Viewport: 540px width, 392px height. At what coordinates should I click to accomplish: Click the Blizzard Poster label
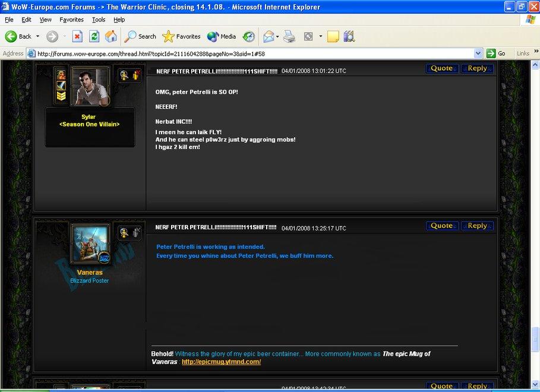[90, 280]
